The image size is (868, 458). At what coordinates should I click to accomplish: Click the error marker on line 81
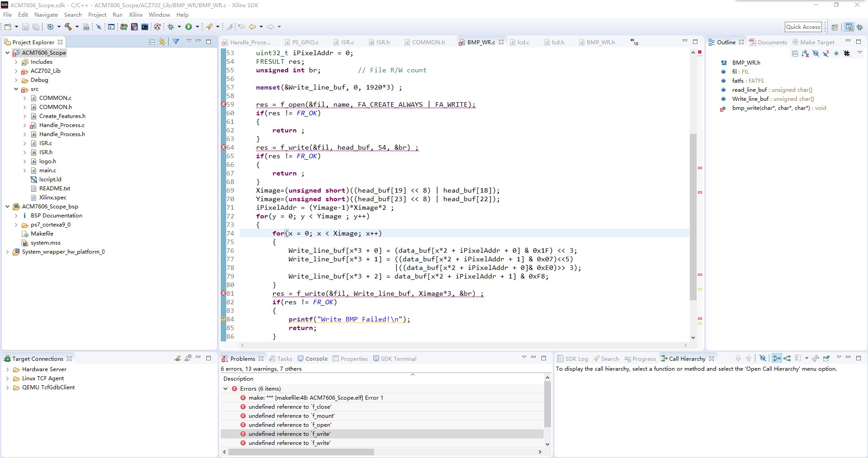coord(223,293)
